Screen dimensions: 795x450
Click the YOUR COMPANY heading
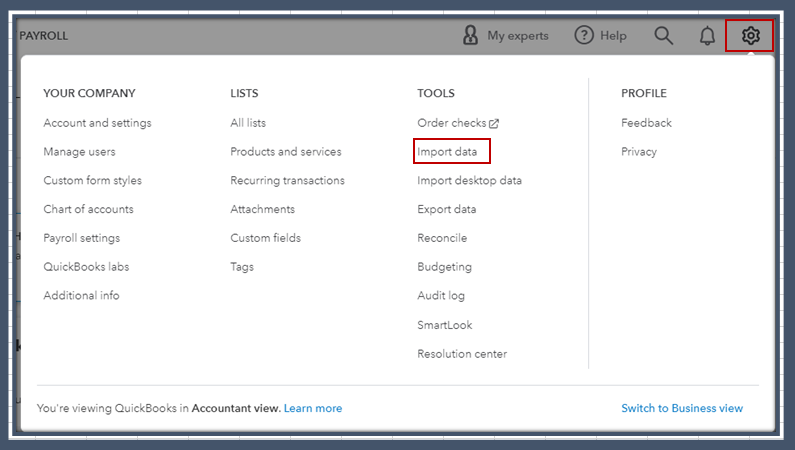[89, 93]
